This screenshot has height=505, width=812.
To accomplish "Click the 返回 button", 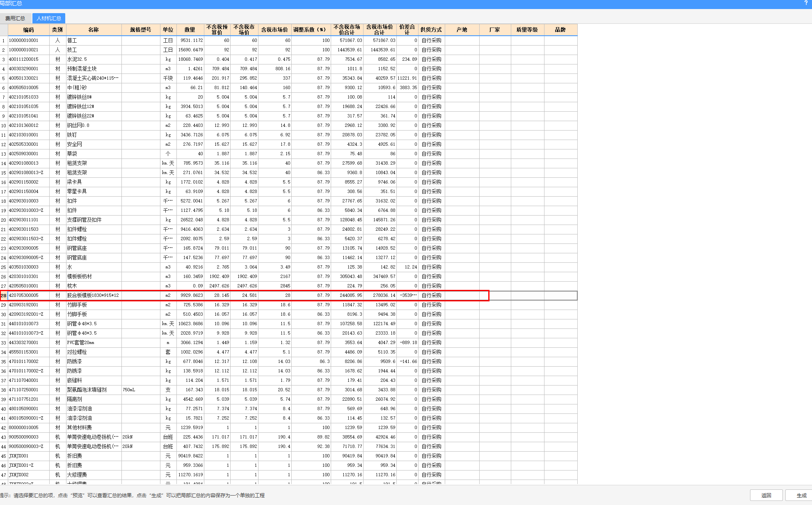I will (x=766, y=495).
